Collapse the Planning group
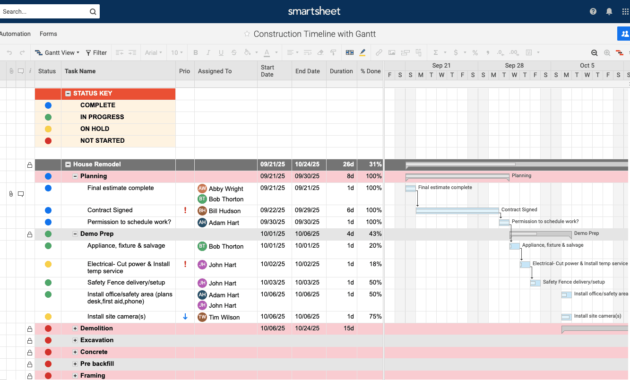 coord(75,176)
